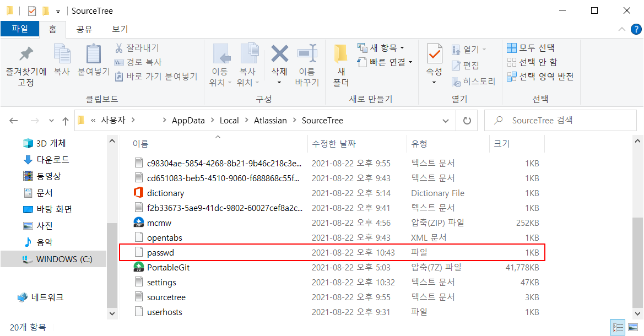Click Local in the address path
This screenshot has width=644, height=336.
click(229, 120)
